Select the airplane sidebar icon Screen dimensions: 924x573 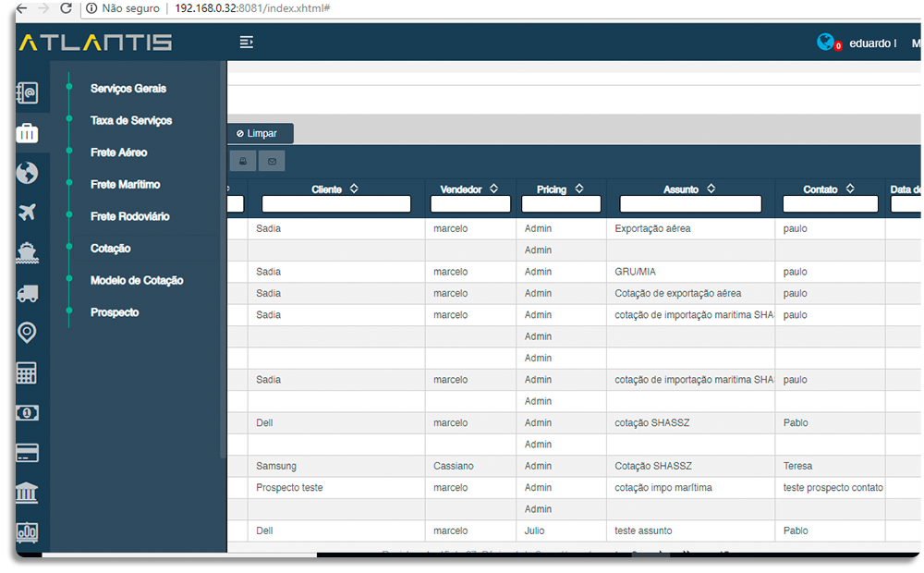28,213
